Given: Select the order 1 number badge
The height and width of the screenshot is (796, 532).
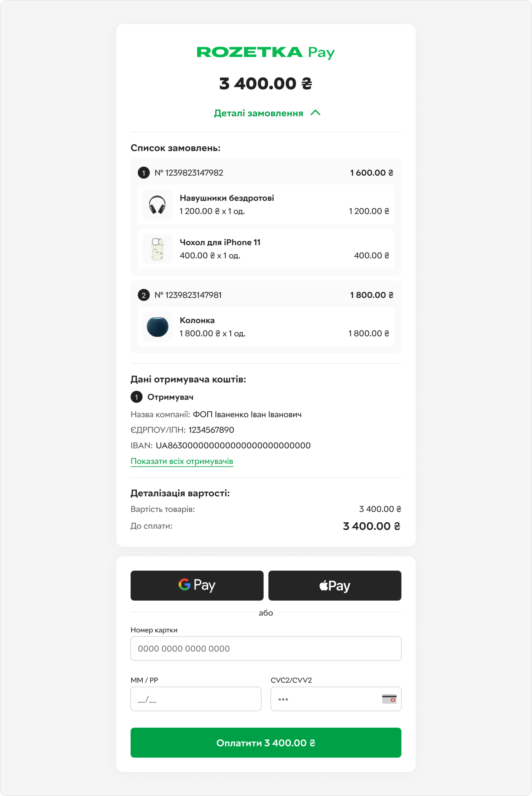Looking at the screenshot, I should [144, 173].
